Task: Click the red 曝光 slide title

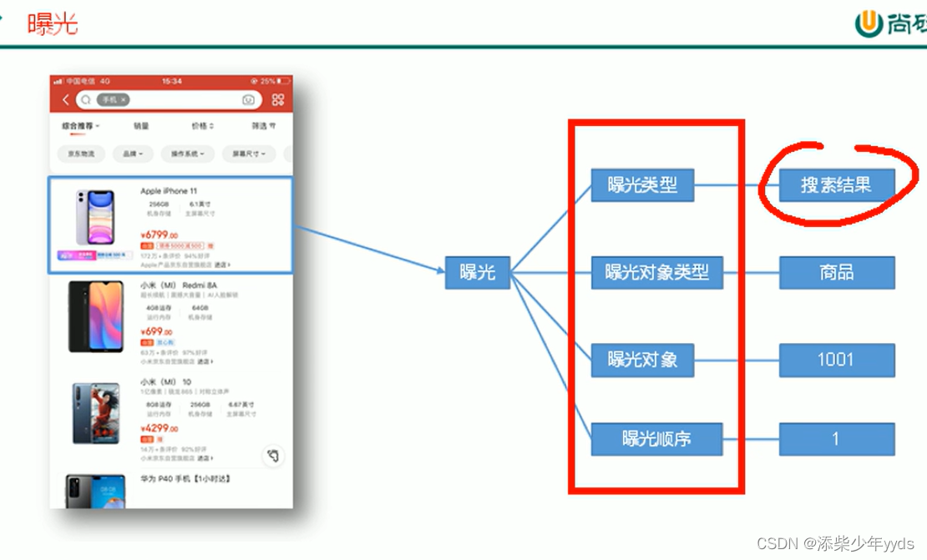Action: pyautogui.click(x=53, y=24)
